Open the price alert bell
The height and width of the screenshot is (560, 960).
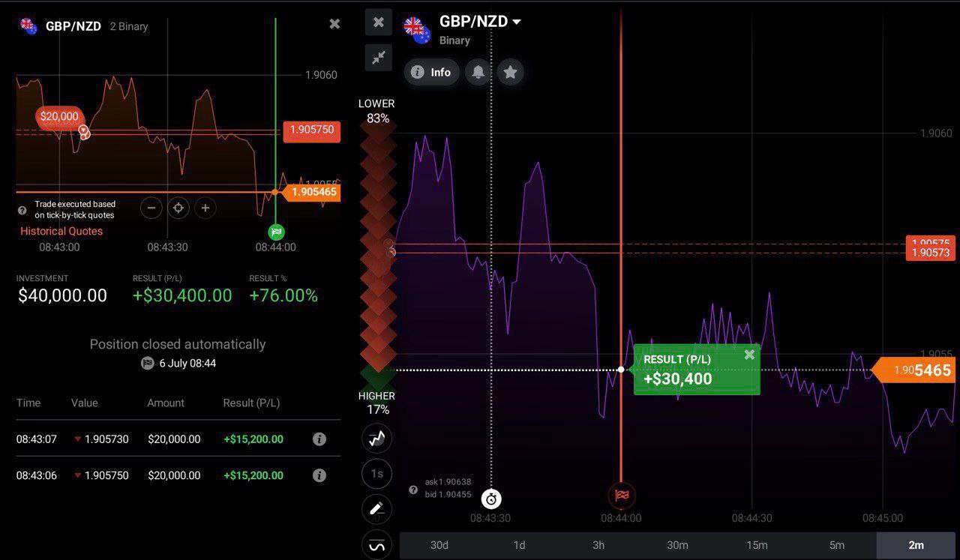[478, 72]
